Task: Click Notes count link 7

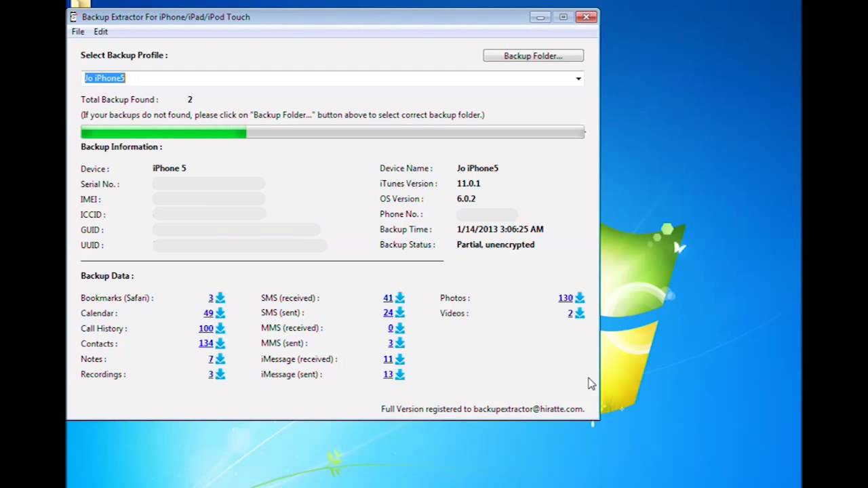Action: [211, 359]
